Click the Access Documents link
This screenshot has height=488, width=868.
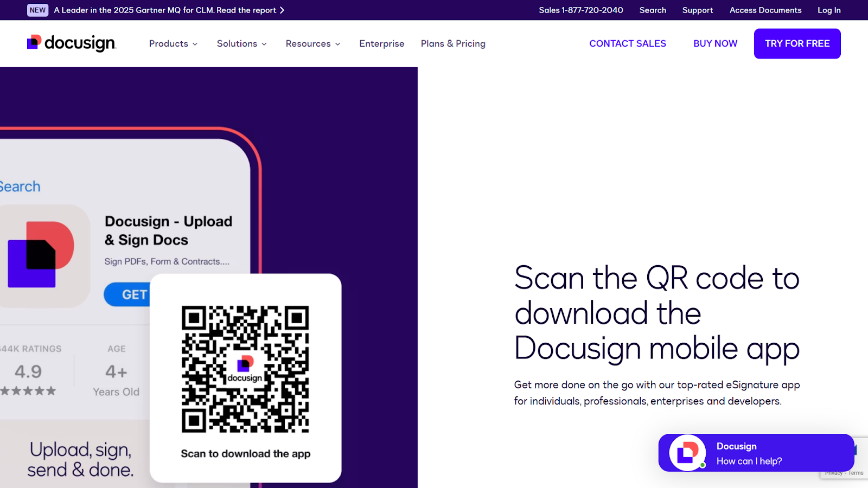point(765,10)
